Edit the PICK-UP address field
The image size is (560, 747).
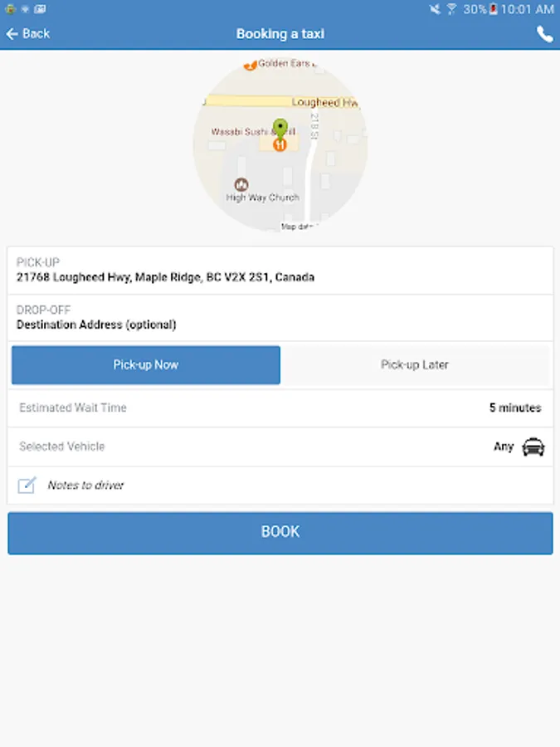pyautogui.click(x=280, y=271)
